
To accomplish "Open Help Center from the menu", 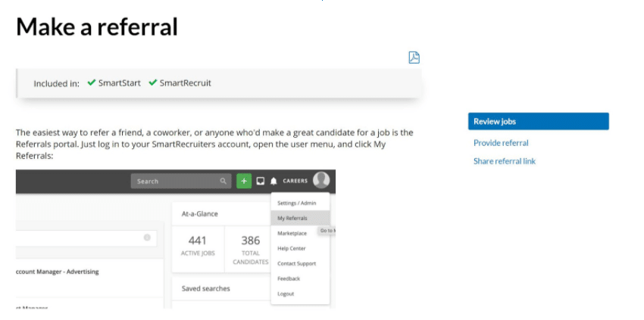I will click(x=291, y=248).
